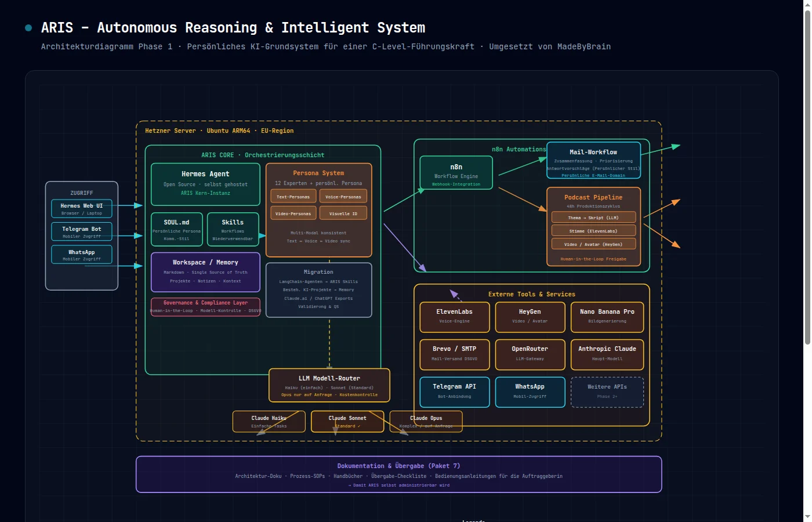Image resolution: width=812 pixels, height=522 pixels.
Task: Click the vertical scrollbar thumb
Action: (x=807, y=177)
